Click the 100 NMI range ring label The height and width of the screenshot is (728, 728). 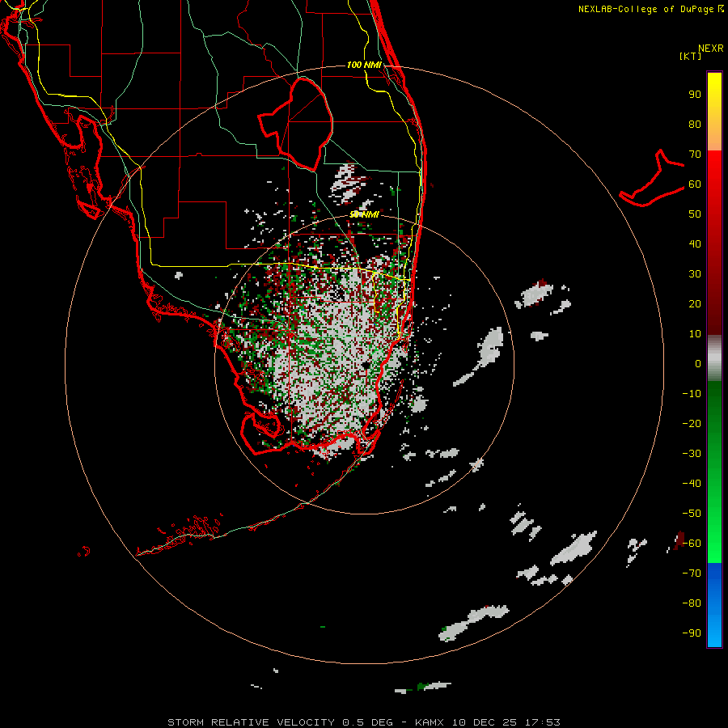364,65
